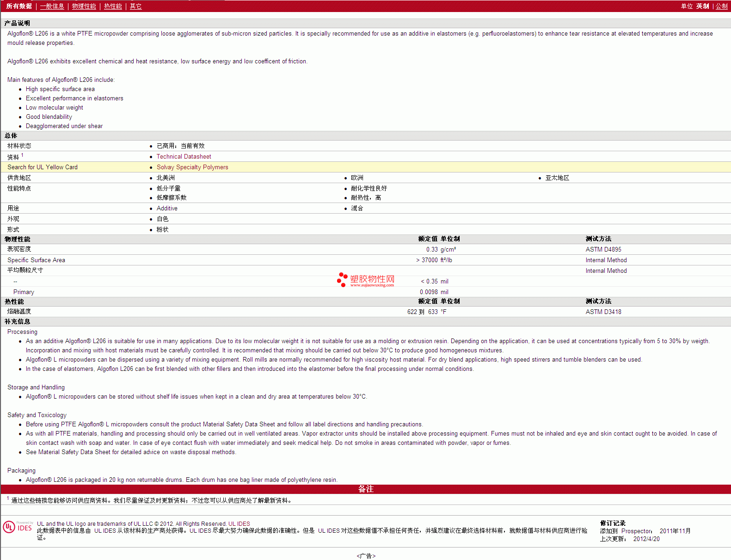This screenshot has height=560, width=731.
Task: Show the 所有数据 tab
Action: coord(19,6)
